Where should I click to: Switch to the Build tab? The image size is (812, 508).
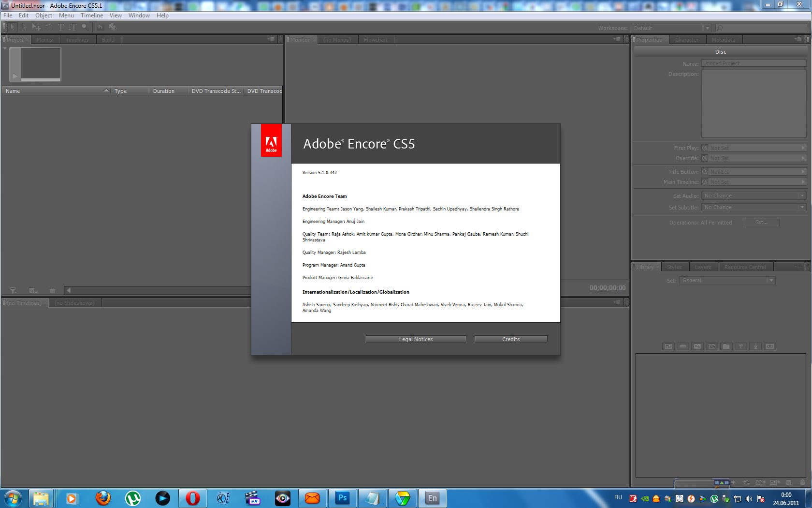pyautogui.click(x=108, y=40)
